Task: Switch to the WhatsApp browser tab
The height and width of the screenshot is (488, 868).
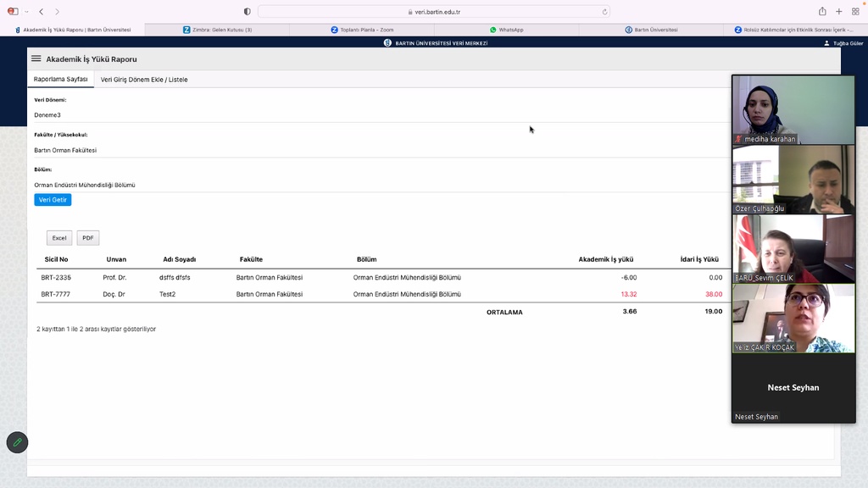Action: pyautogui.click(x=507, y=30)
